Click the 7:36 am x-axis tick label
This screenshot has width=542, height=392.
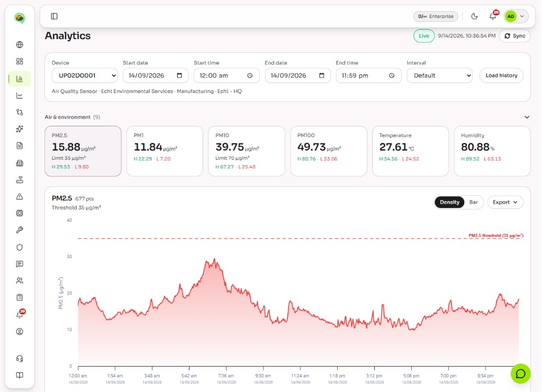[x=226, y=376]
